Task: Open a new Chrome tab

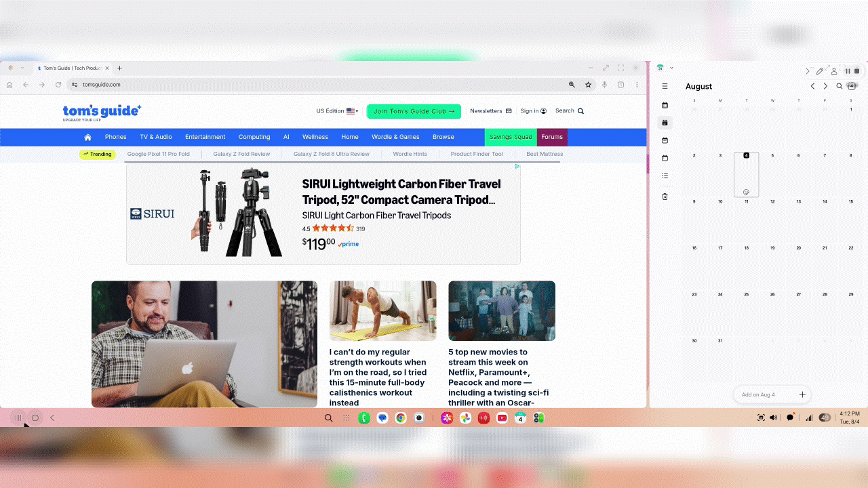Action: point(119,68)
